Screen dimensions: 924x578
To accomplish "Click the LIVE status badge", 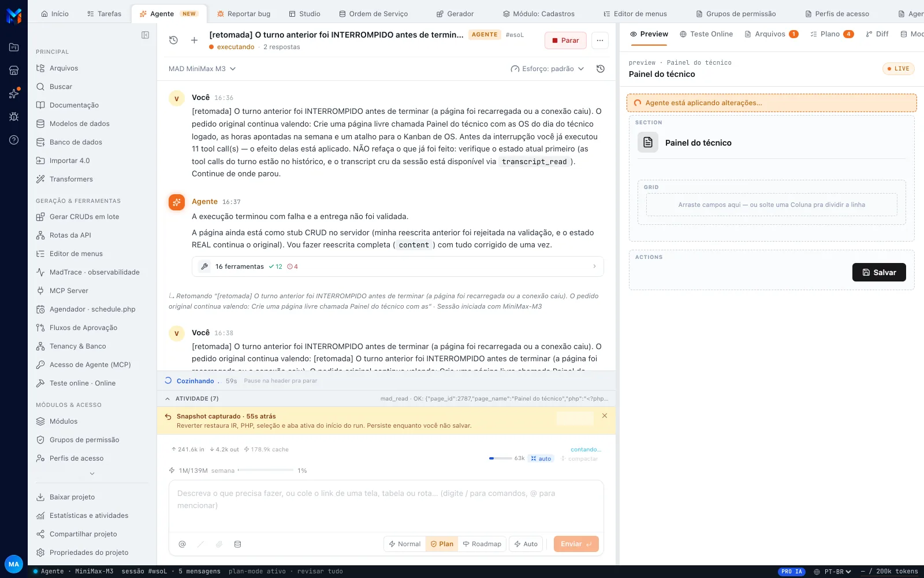I will [x=898, y=69].
